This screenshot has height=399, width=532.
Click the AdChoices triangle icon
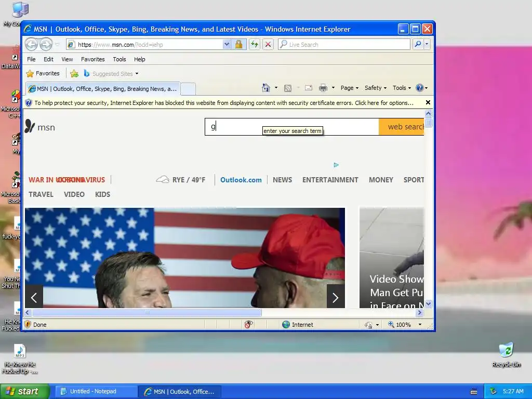click(336, 165)
